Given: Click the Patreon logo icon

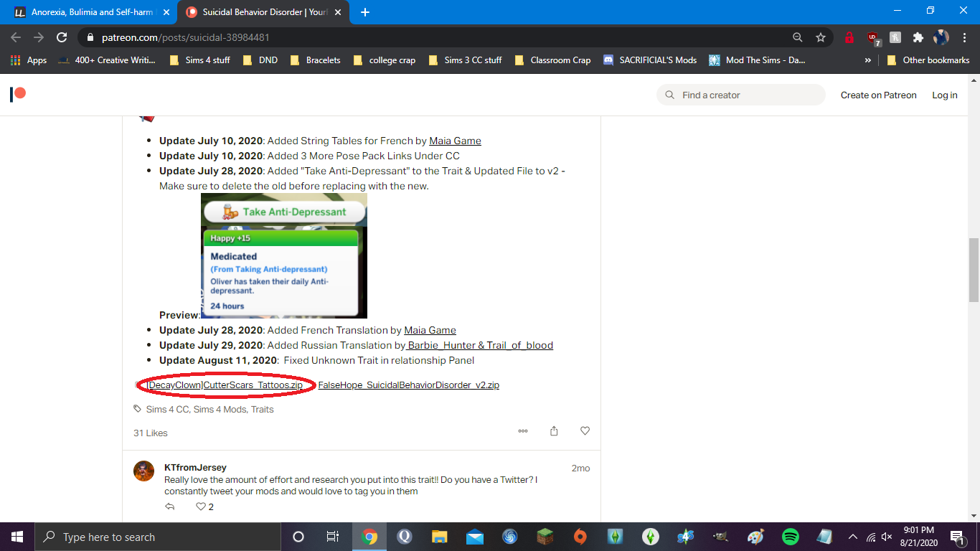Looking at the screenshot, I should click(x=18, y=94).
